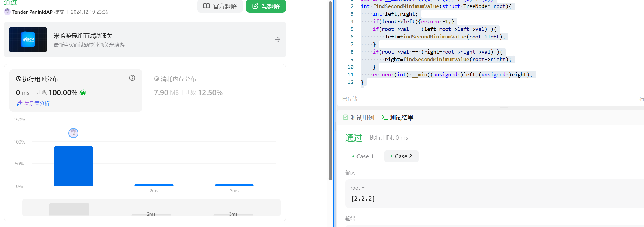Click the clapping hands icon after 100.00%
Screen dimensions: 644x227
click(82, 92)
